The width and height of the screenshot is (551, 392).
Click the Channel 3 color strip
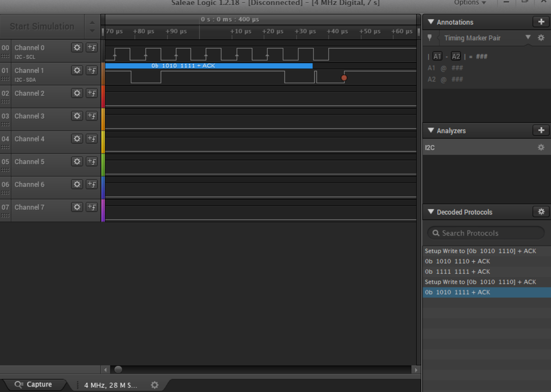(103, 119)
